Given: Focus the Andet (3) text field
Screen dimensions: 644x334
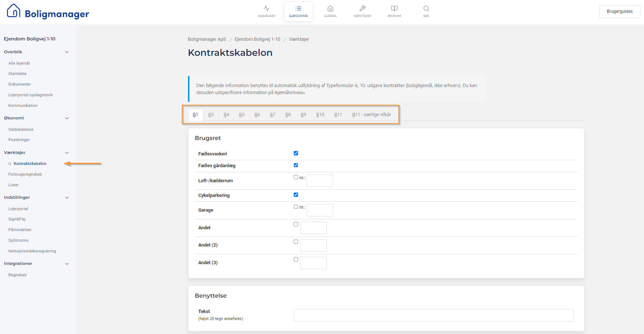Looking at the screenshot, I should point(314,263).
